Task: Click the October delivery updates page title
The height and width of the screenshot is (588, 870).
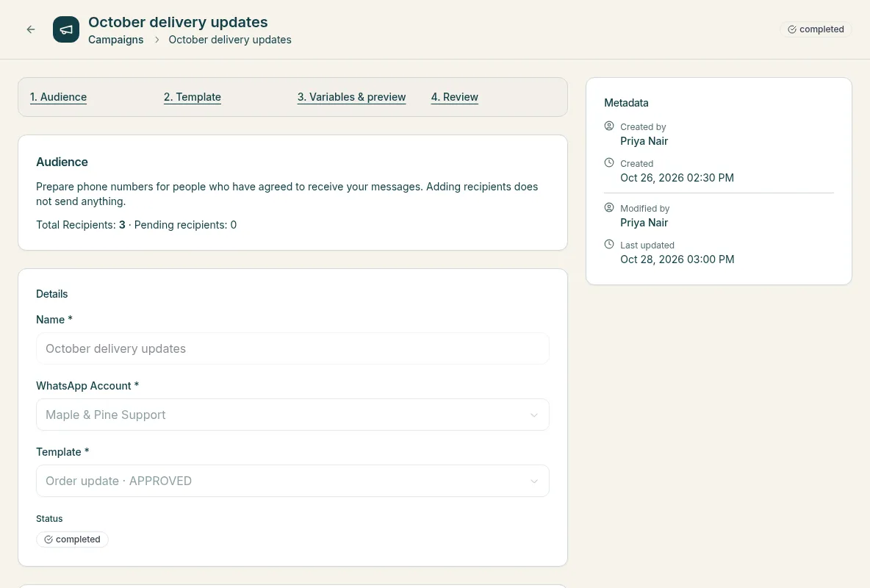Action: [x=178, y=22]
